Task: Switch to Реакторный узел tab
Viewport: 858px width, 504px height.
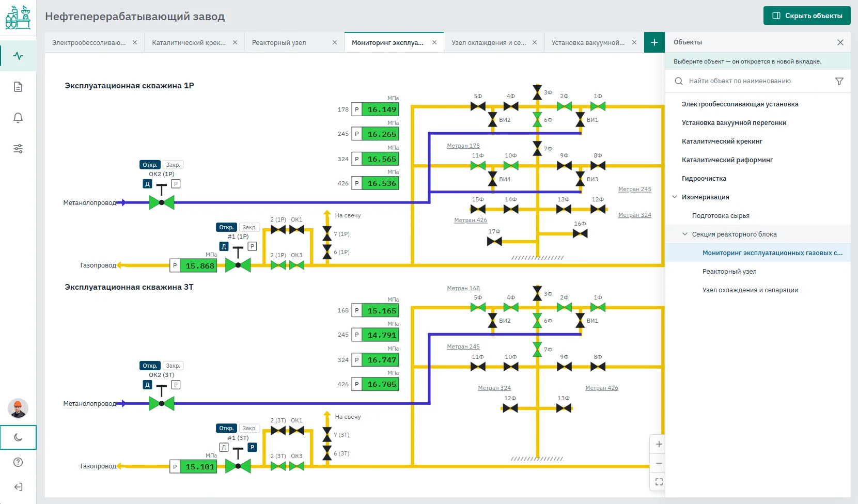Action: 279,42
